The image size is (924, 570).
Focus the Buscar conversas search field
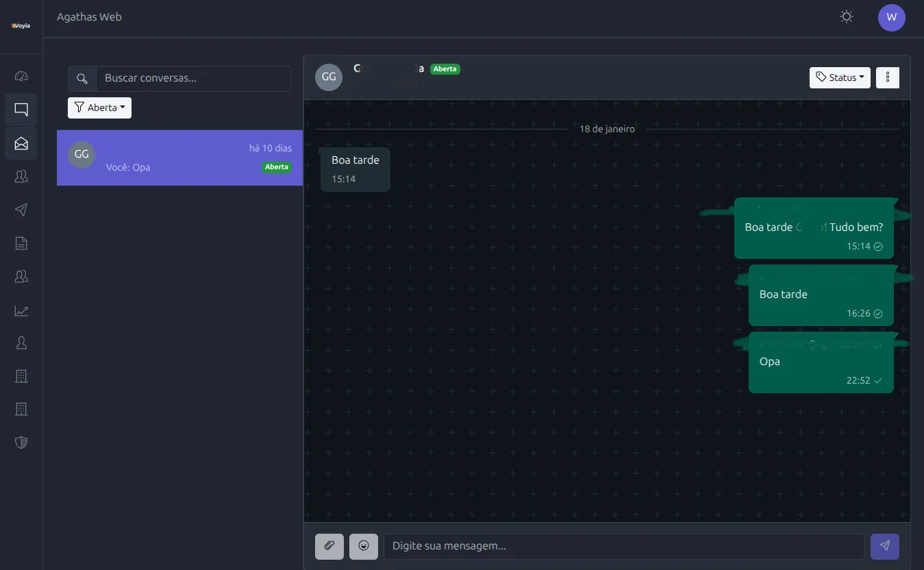[x=193, y=79]
